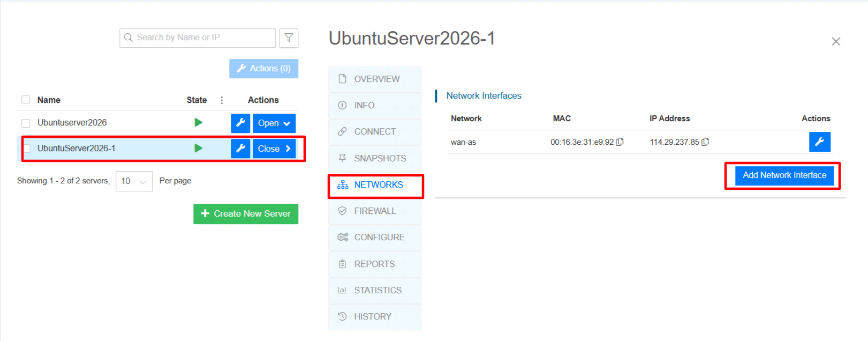View the REPORTS tab
Viewport: 868px width, 341px height.
[375, 264]
